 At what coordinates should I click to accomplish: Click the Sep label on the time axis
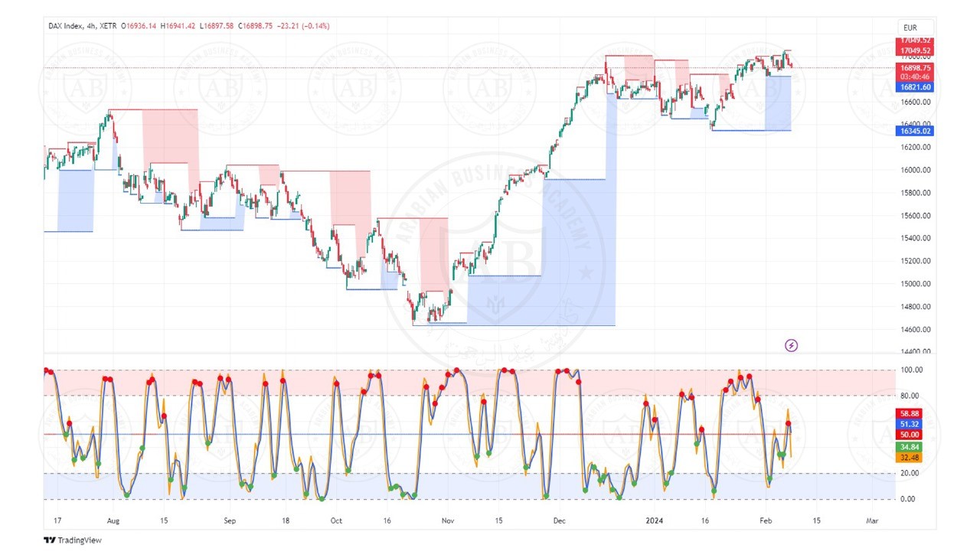tap(230, 521)
